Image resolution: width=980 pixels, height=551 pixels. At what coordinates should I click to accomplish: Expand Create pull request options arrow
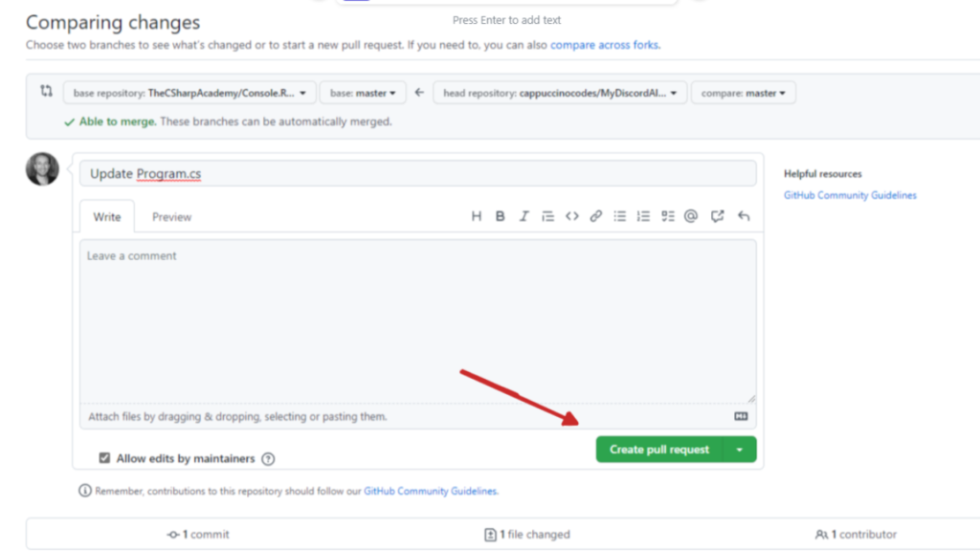click(740, 450)
